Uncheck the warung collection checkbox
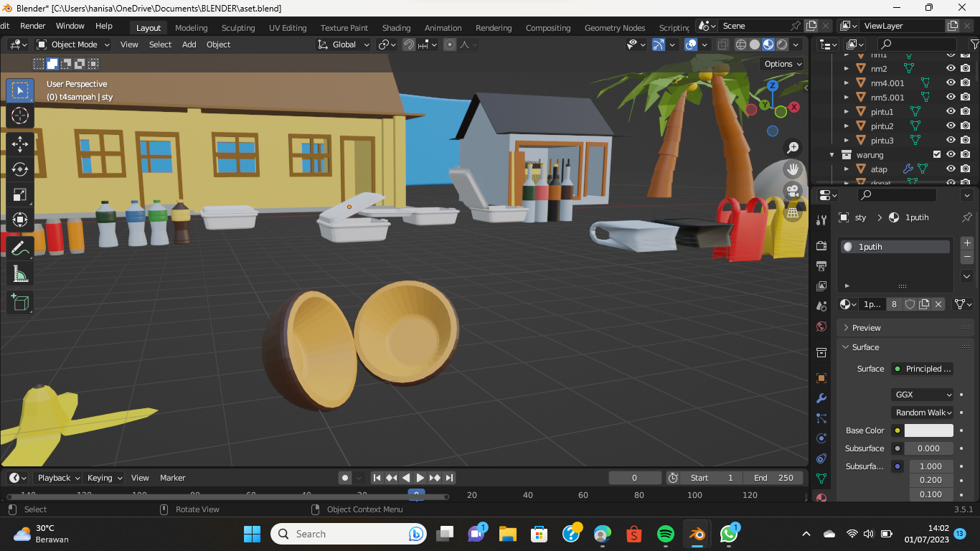Image resolution: width=980 pixels, height=551 pixels. click(936, 155)
